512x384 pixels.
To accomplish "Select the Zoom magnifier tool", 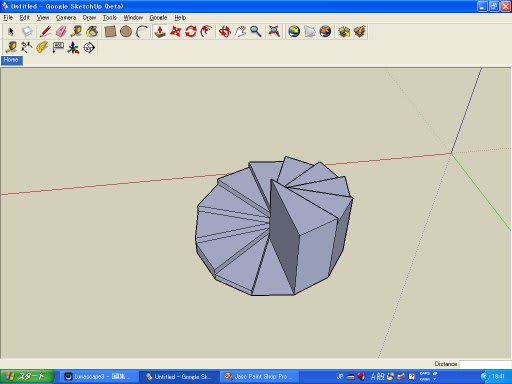I will pos(256,32).
